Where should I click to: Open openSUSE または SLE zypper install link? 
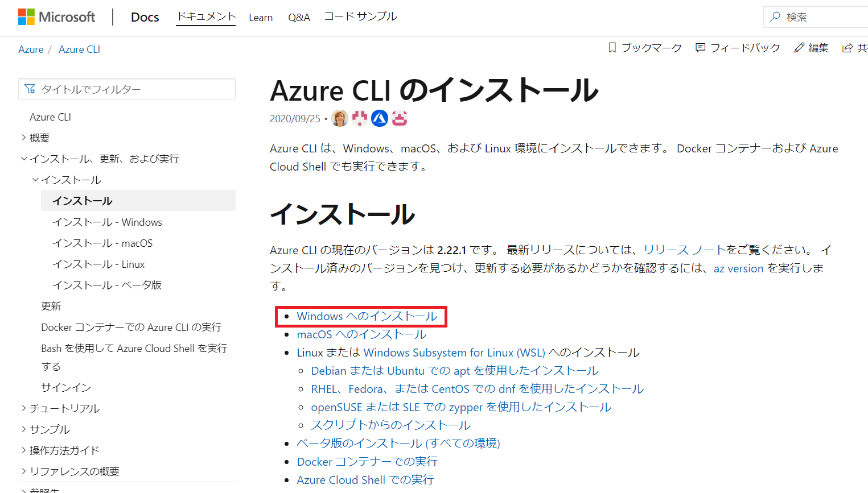click(x=462, y=407)
